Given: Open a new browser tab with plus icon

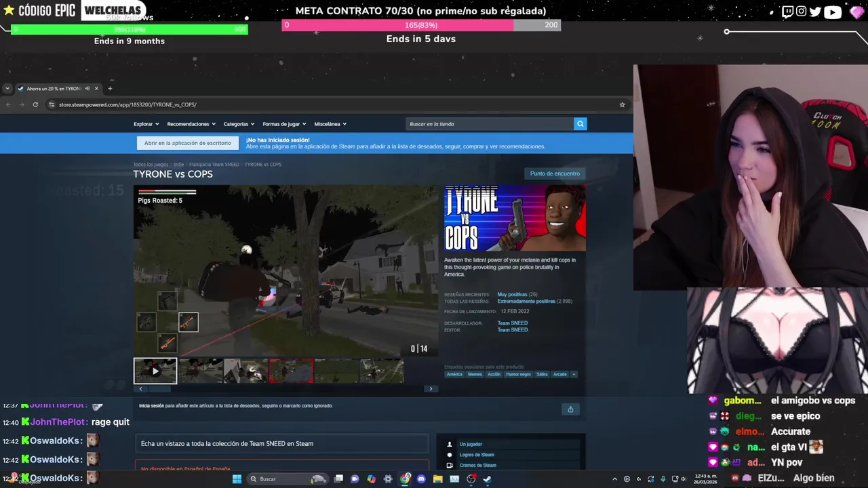Looking at the screenshot, I should tap(110, 88).
